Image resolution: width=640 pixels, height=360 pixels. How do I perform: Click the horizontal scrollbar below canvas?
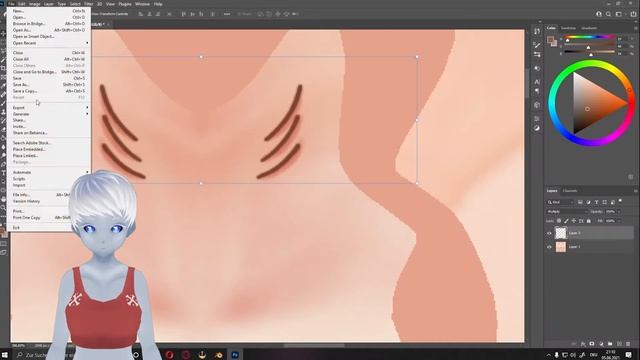[314, 345]
